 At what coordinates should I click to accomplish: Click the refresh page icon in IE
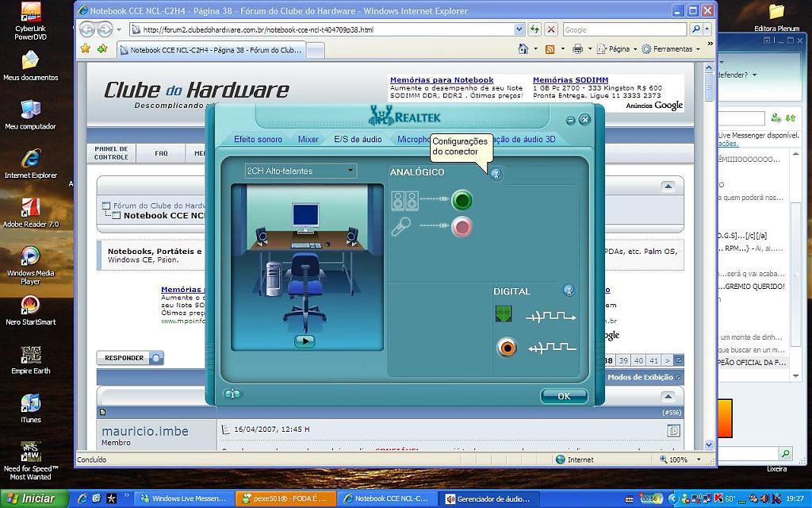[x=534, y=29]
